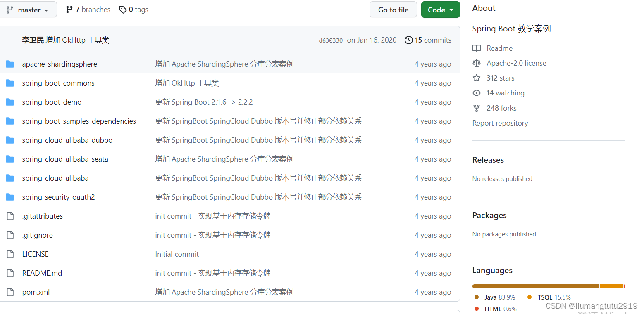Click the clock icon beside 15 commits
644x314 pixels.
409,40
